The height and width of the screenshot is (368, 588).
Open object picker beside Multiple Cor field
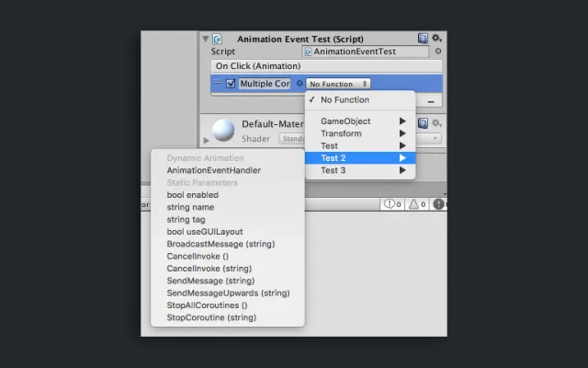coord(300,83)
